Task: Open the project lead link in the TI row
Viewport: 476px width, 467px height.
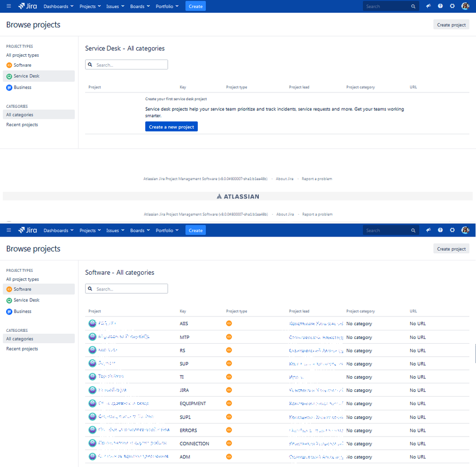Action: 296,377
